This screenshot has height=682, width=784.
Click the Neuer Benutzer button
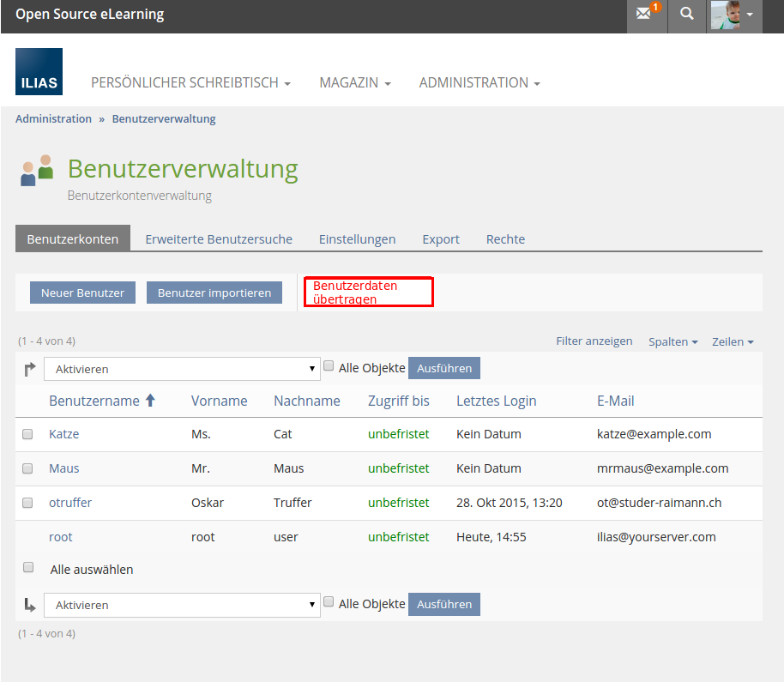tap(82, 293)
